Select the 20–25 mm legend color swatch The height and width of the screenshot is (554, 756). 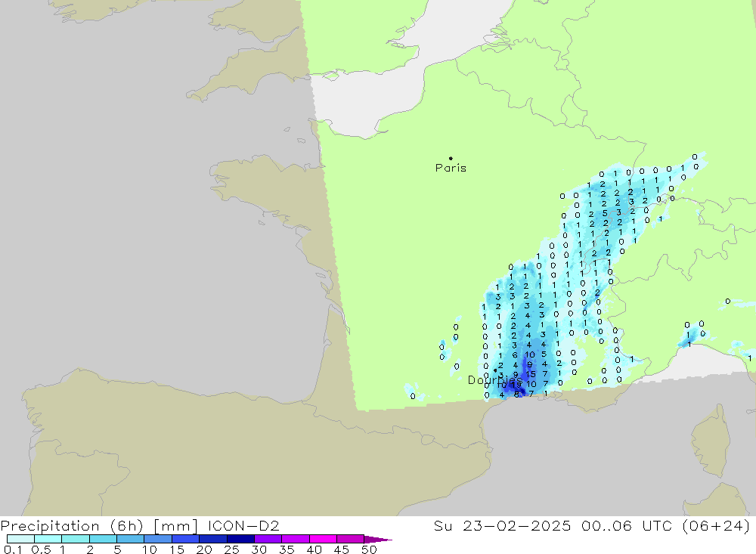point(212,539)
